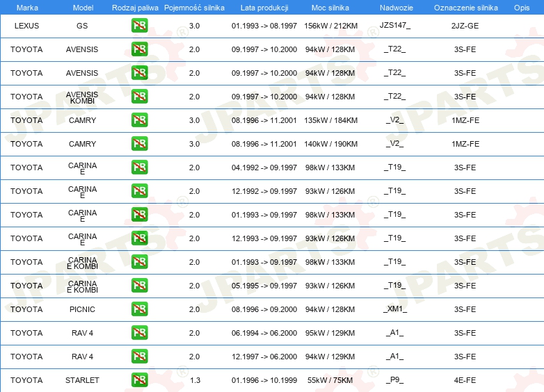The image size is (544, 392).
Task: Select the 12.1993 -> 09.1997 production years cell
Action: [x=264, y=238]
